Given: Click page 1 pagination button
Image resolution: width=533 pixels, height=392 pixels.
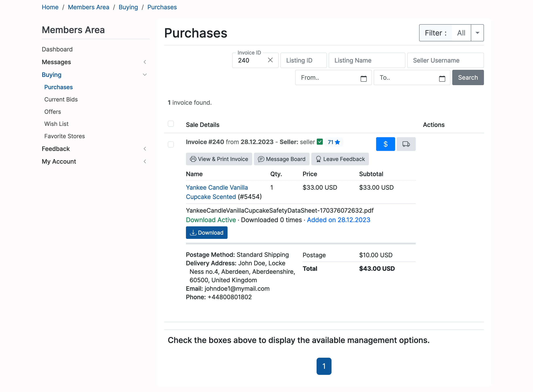Looking at the screenshot, I should [x=324, y=366].
